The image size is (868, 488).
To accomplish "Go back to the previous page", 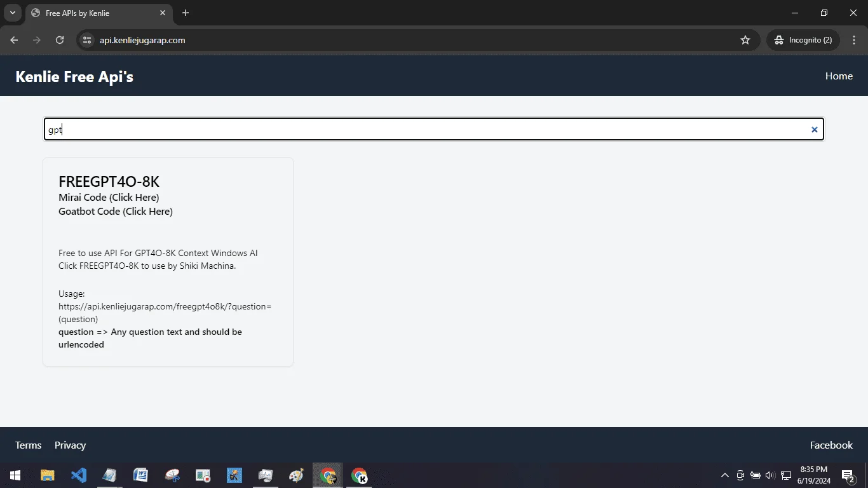I will pyautogui.click(x=14, y=40).
